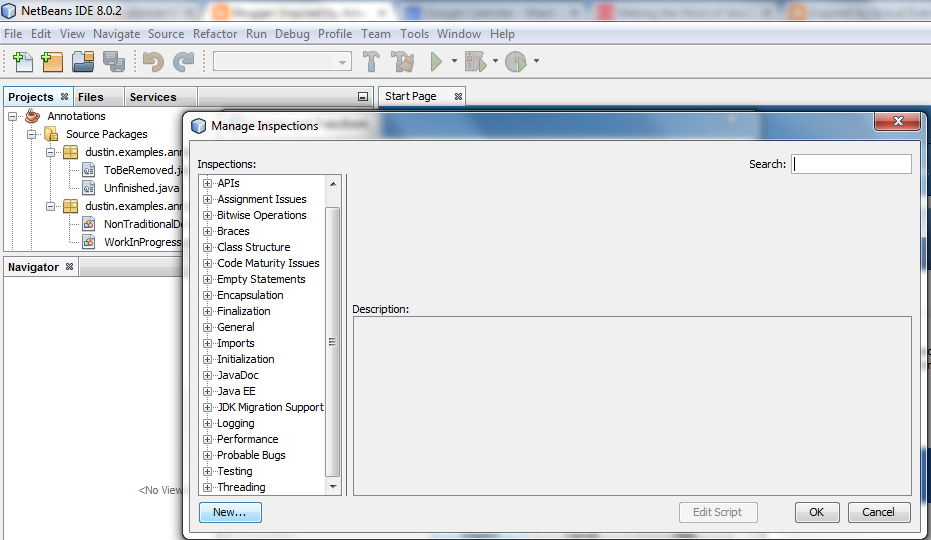Select the Threading inspections item
Screen dimensions: 931x540
pyautogui.click(x=241, y=487)
